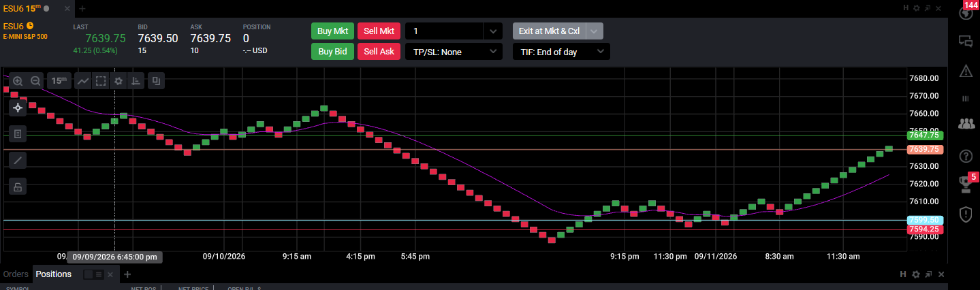Toggle the drawings lock icon
Image resolution: width=980 pixels, height=290 pixels.
tap(18, 187)
